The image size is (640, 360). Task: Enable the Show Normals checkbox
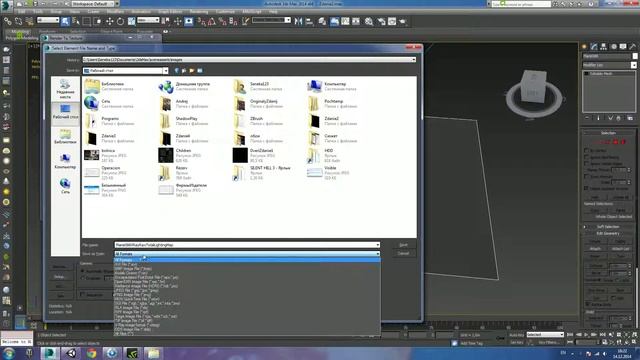[x=587, y=176]
